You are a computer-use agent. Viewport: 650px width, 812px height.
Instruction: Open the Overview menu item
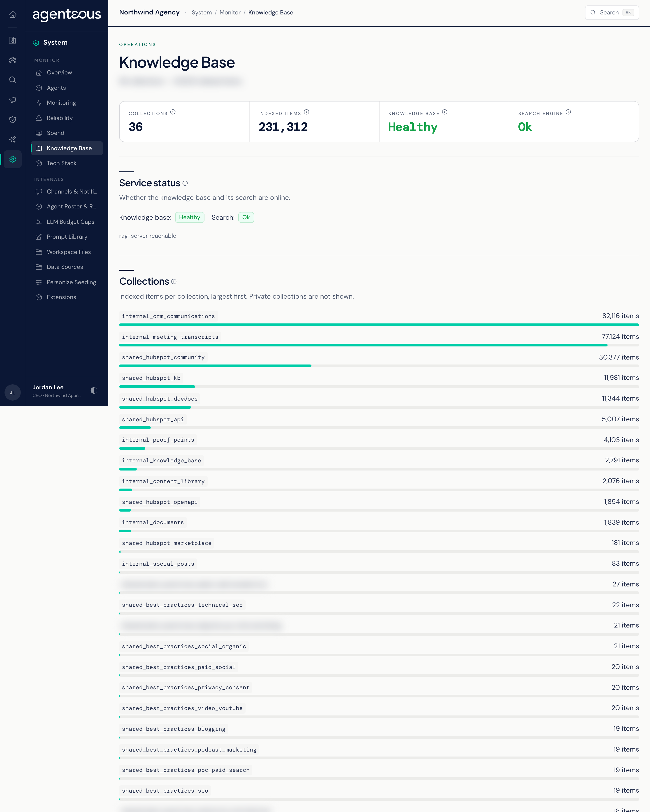(x=67, y=73)
